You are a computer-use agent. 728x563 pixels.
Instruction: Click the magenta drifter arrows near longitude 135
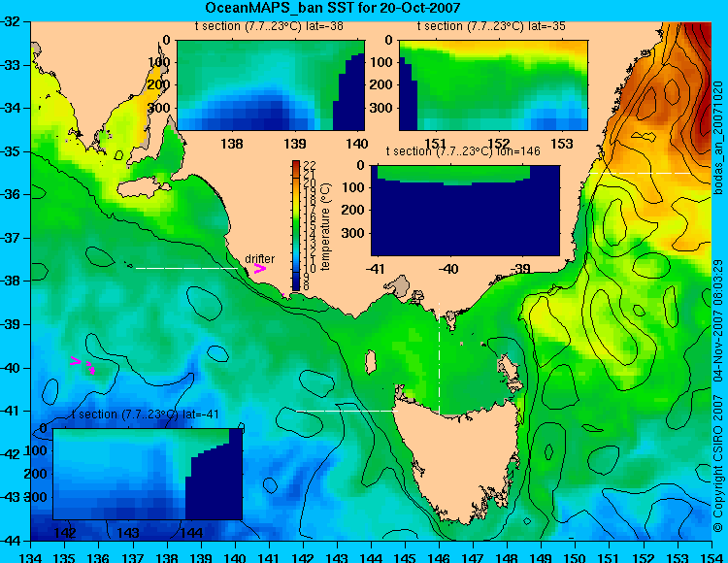pyautogui.click(x=83, y=364)
